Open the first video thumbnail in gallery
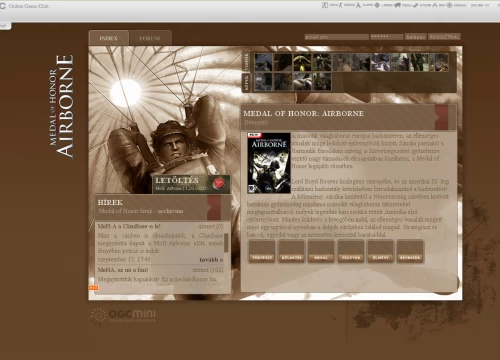 coord(263,62)
